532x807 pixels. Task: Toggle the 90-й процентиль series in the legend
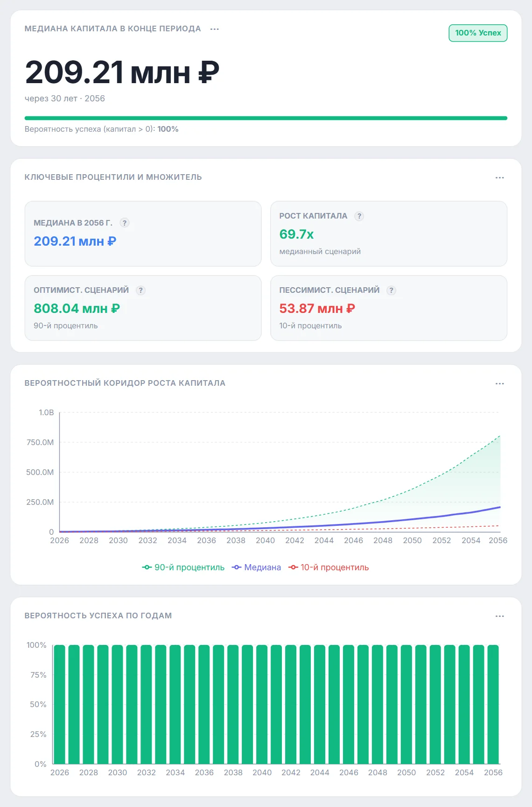pos(183,567)
